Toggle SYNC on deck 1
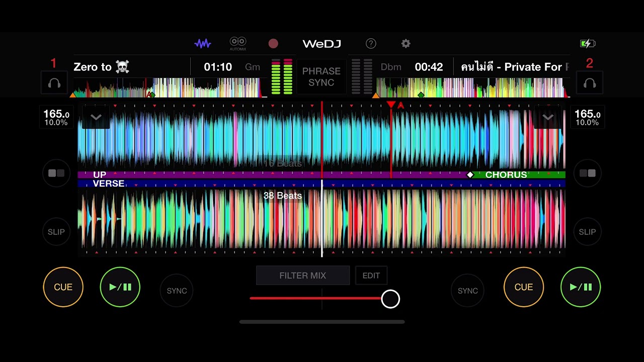Viewport: 644px width, 362px height. click(x=177, y=291)
